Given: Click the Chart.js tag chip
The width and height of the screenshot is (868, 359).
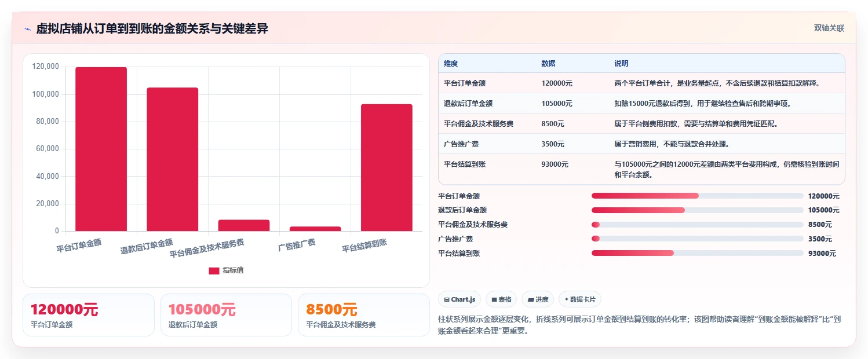Looking at the screenshot, I should [459, 299].
